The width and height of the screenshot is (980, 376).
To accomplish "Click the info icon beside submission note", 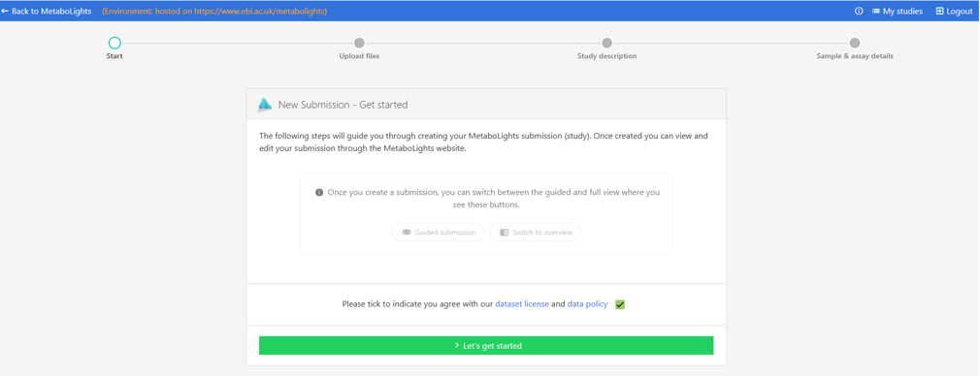I will tap(319, 193).
